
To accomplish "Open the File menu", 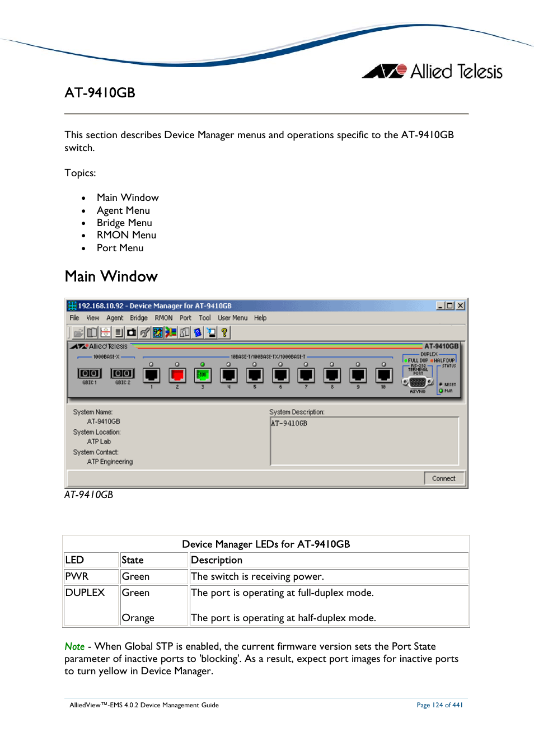I will (x=74, y=318).
